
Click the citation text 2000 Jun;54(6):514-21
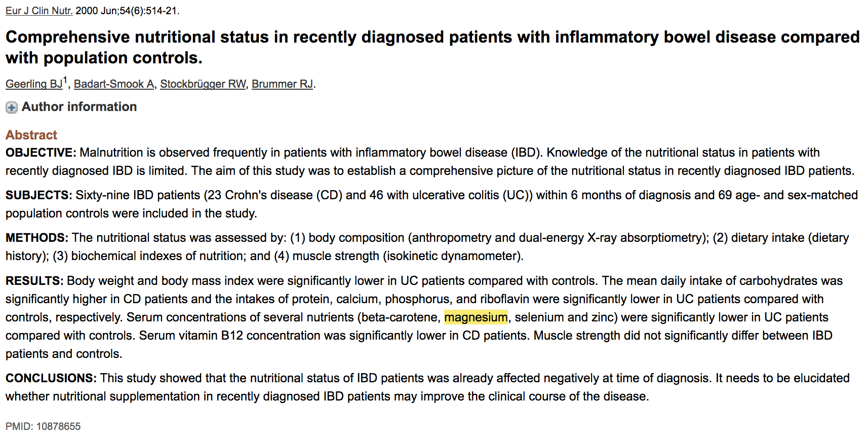click(127, 11)
